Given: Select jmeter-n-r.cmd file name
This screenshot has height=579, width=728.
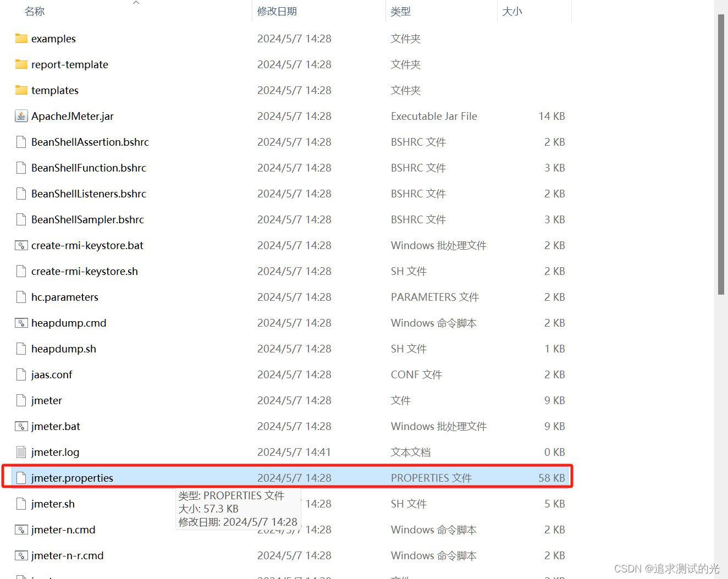Looking at the screenshot, I should pyautogui.click(x=67, y=555).
